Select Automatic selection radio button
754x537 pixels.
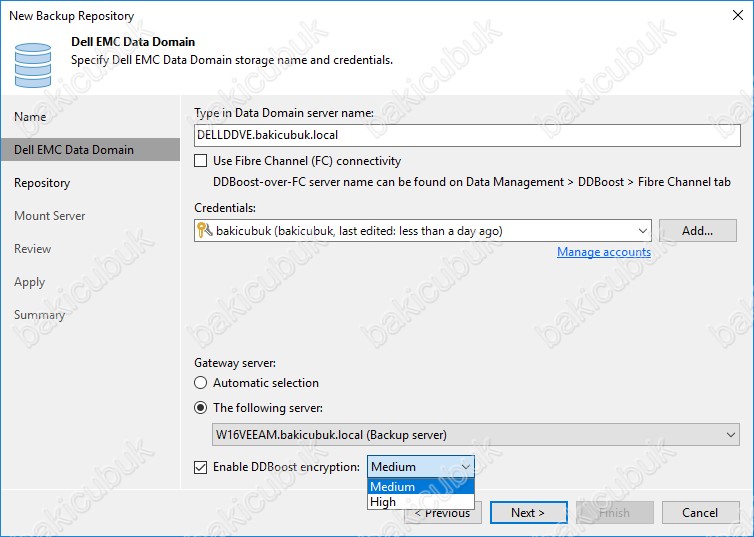(201, 383)
